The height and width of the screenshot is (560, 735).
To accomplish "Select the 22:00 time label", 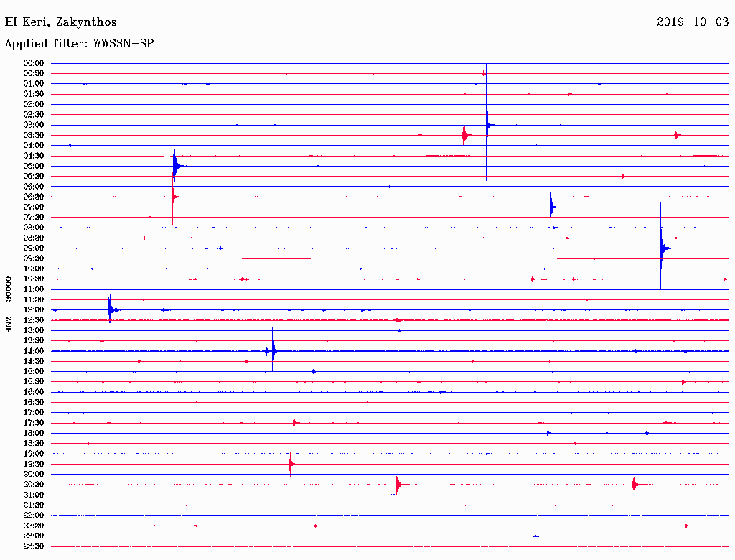I will 33,515.
